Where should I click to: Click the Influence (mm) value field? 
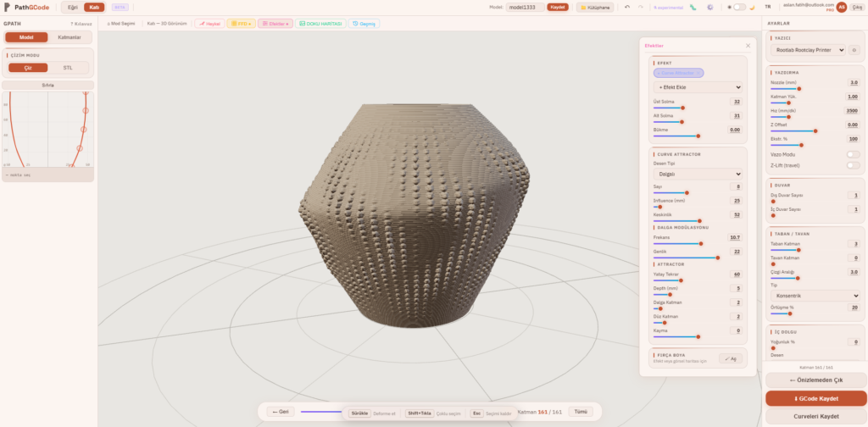(x=737, y=201)
